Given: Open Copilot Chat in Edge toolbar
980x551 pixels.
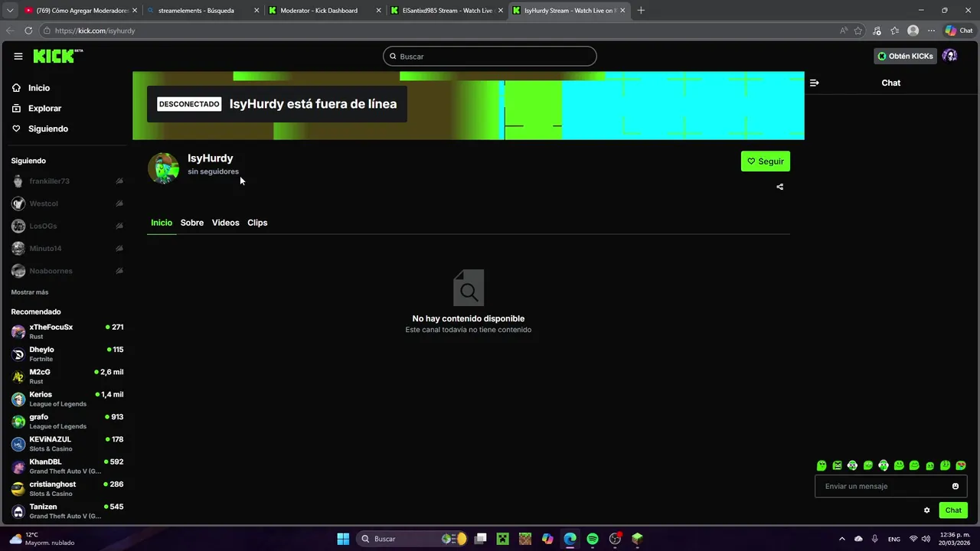Looking at the screenshot, I should pos(959,31).
